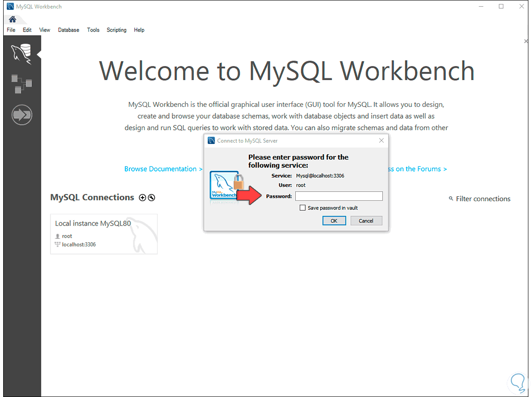532x397 pixels.
Task: Click Cancel in the password dialog
Action: [x=366, y=221]
